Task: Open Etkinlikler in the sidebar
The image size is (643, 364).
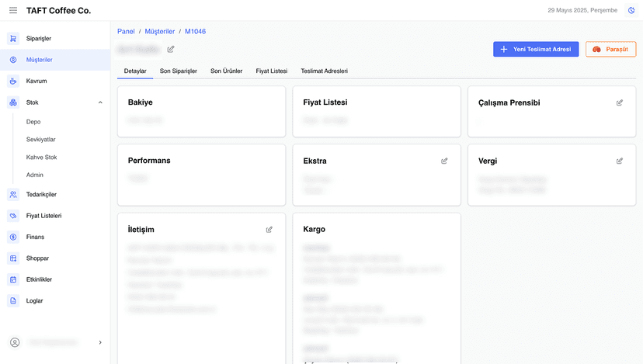Action: [55, 279]
